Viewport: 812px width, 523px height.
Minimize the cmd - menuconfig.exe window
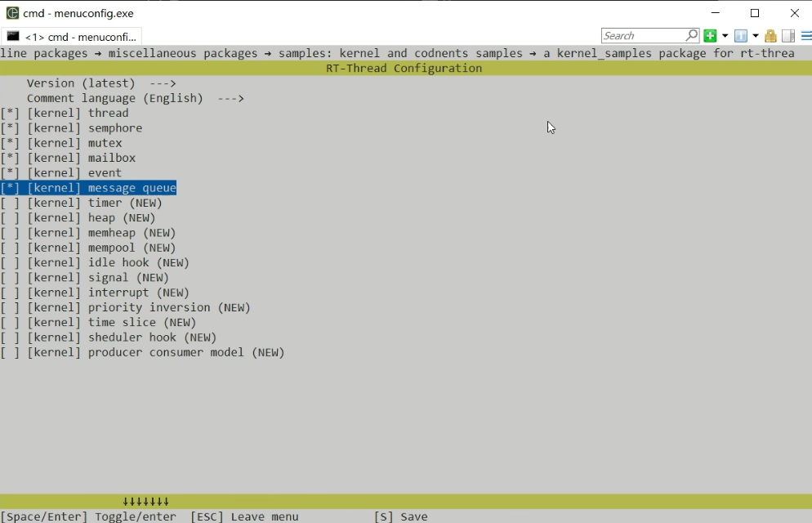click(x=716, y=13)
